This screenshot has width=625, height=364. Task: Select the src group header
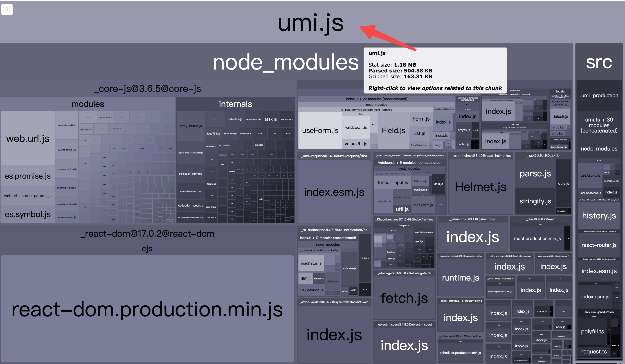[x=599, y=62]
